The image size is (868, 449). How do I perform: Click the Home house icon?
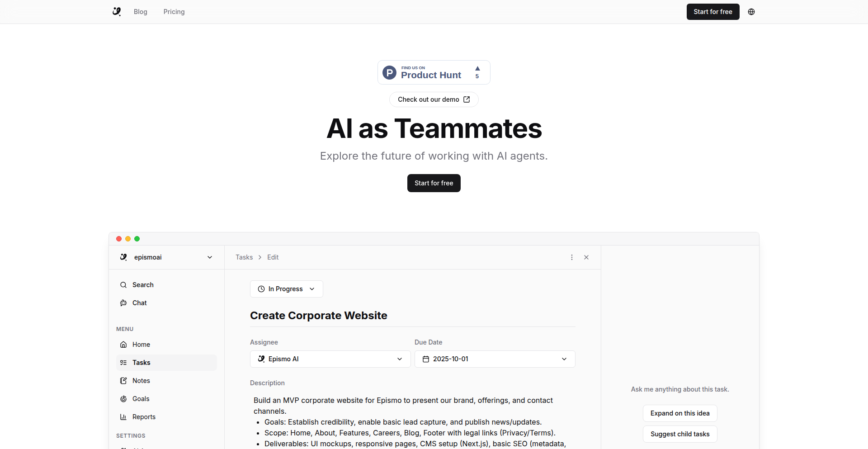coord(123,345)
